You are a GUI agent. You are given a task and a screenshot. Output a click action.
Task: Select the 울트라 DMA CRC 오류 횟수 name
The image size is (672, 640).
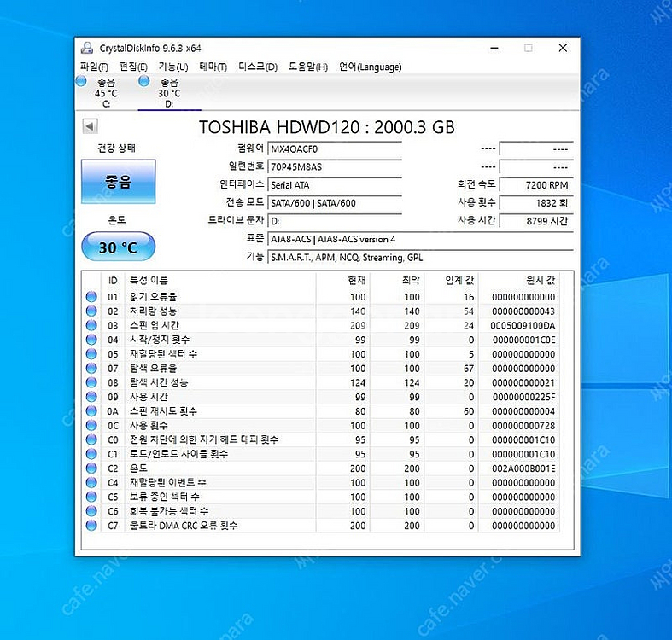tap(184, 525)
